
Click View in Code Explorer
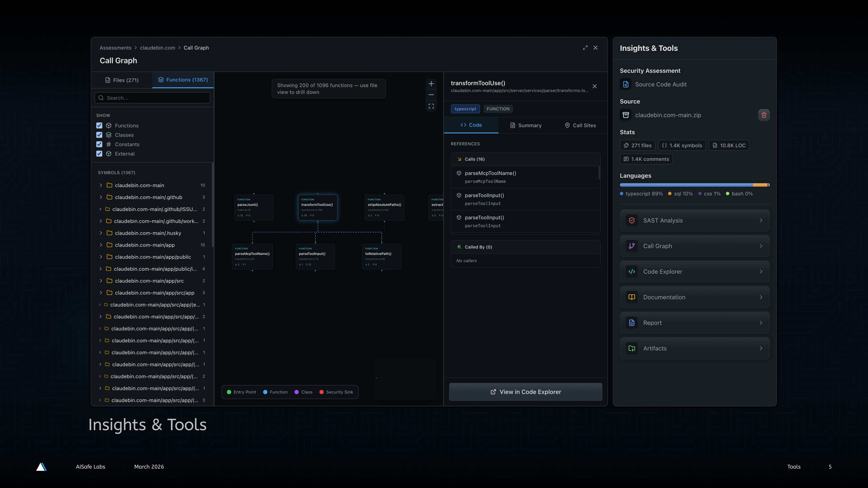tap(525, 392)
